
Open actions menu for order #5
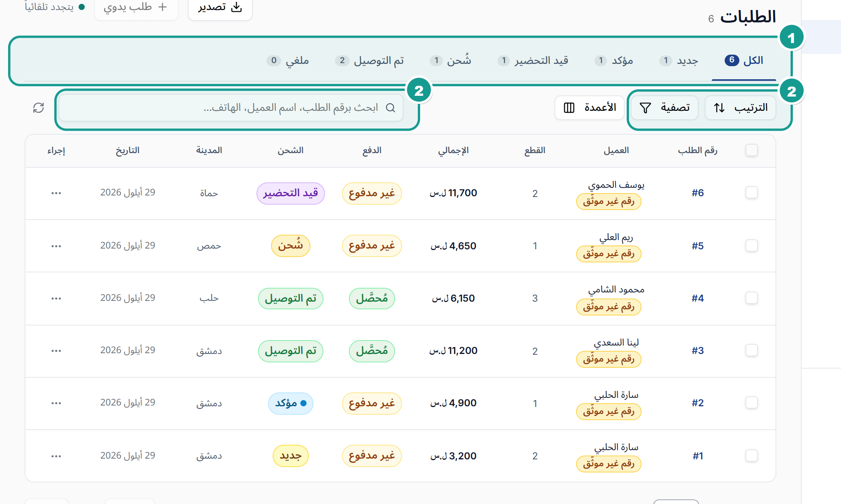click(56, 246)
